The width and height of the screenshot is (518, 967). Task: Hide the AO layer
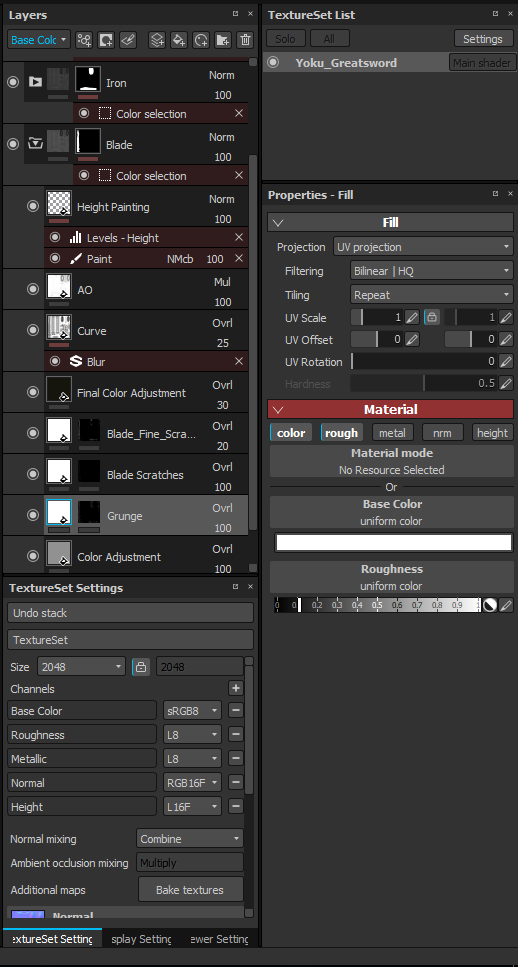33,289
